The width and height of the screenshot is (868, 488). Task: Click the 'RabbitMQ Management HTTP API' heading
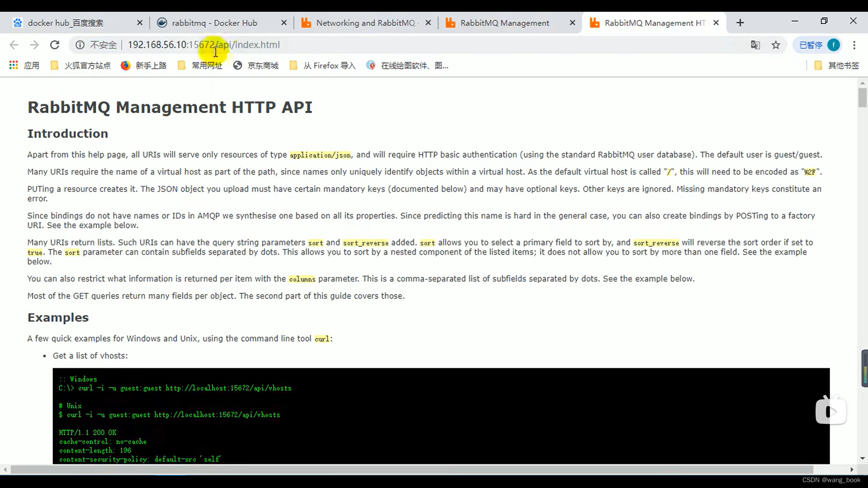170,107
